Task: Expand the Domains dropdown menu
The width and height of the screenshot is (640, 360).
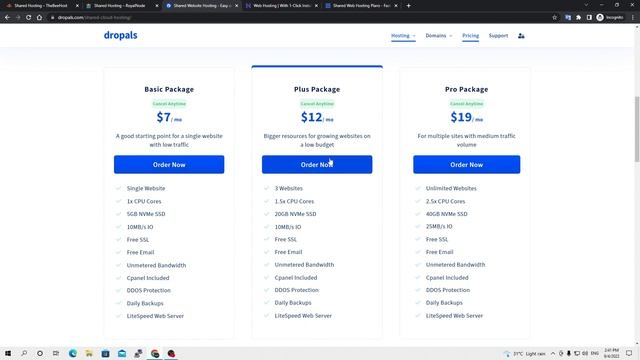Action: coord(439,36)
